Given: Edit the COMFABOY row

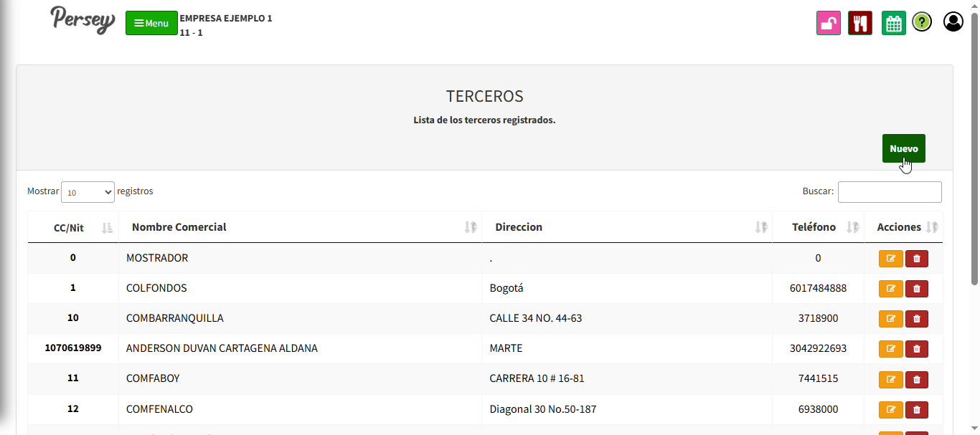Looking at the screenshot, I should (x=891, y=379).
